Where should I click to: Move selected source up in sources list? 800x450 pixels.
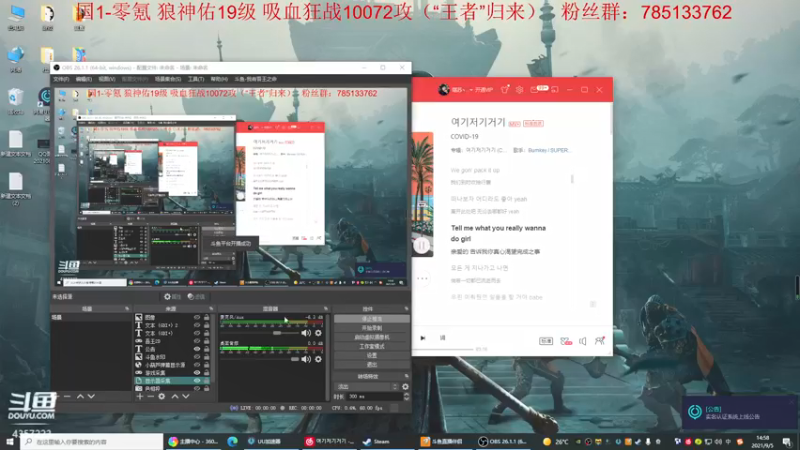pyautogui.click(x=175, y=396)
